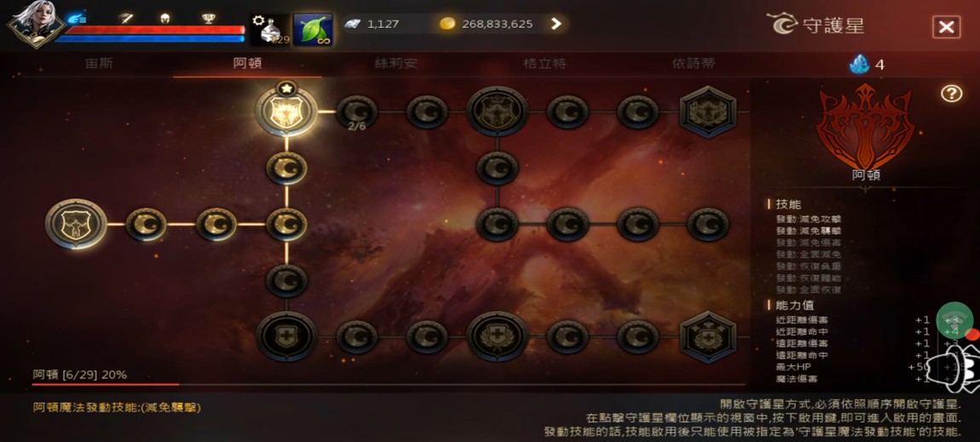Select the dark crowned shield node in top row
Screen dimensions: 980x442
click(x=498, y=112)
